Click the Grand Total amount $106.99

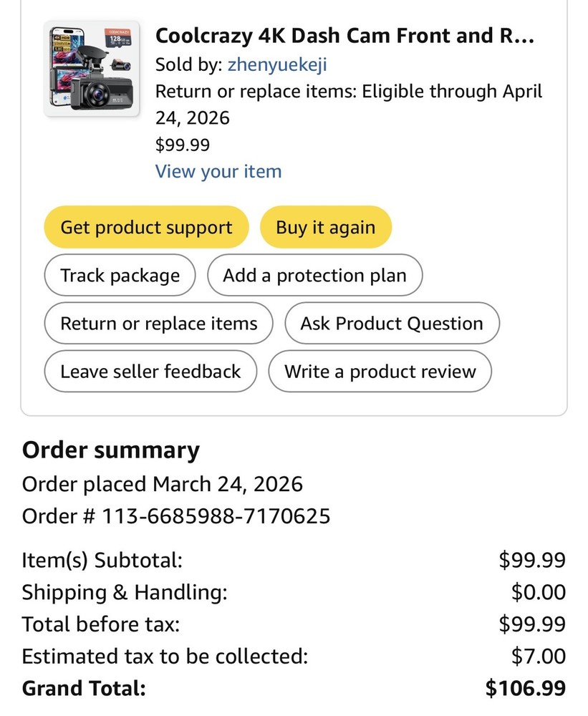click(529, 688)
